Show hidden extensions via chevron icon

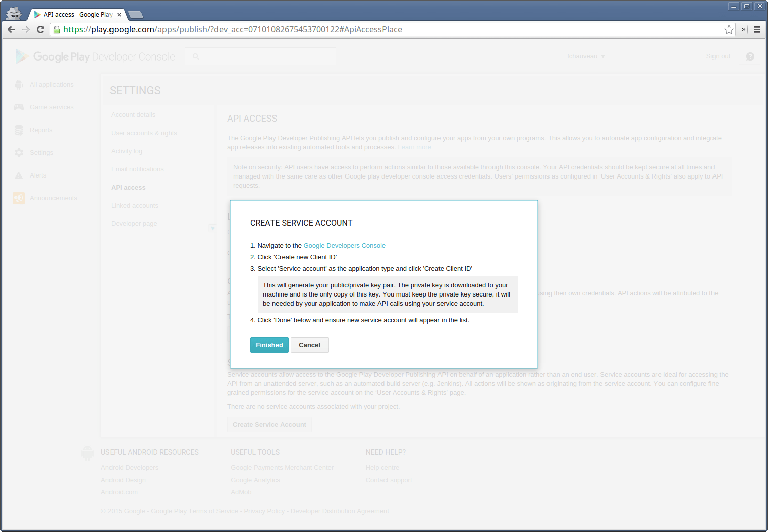click(x=743, y=30)
